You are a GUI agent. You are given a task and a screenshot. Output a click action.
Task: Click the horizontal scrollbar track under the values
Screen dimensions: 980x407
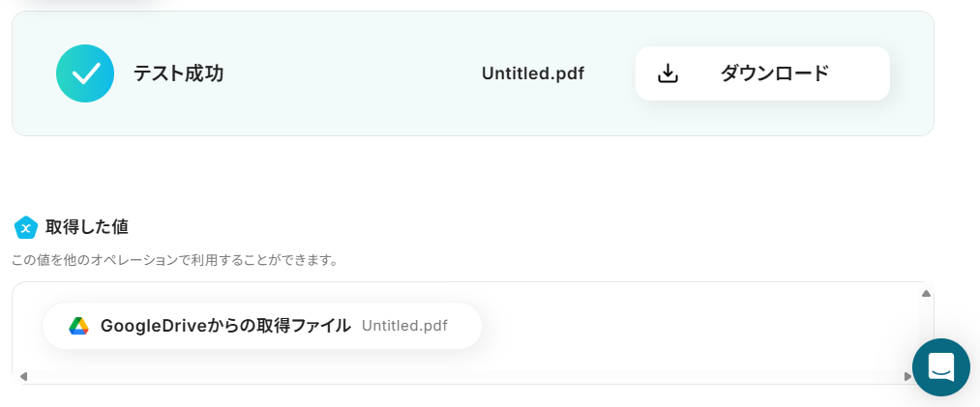464,376
